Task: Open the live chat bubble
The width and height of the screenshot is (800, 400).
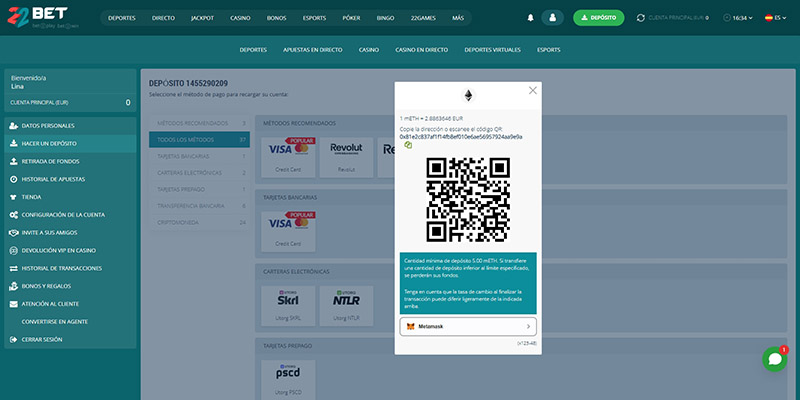Action: [774, 359]
